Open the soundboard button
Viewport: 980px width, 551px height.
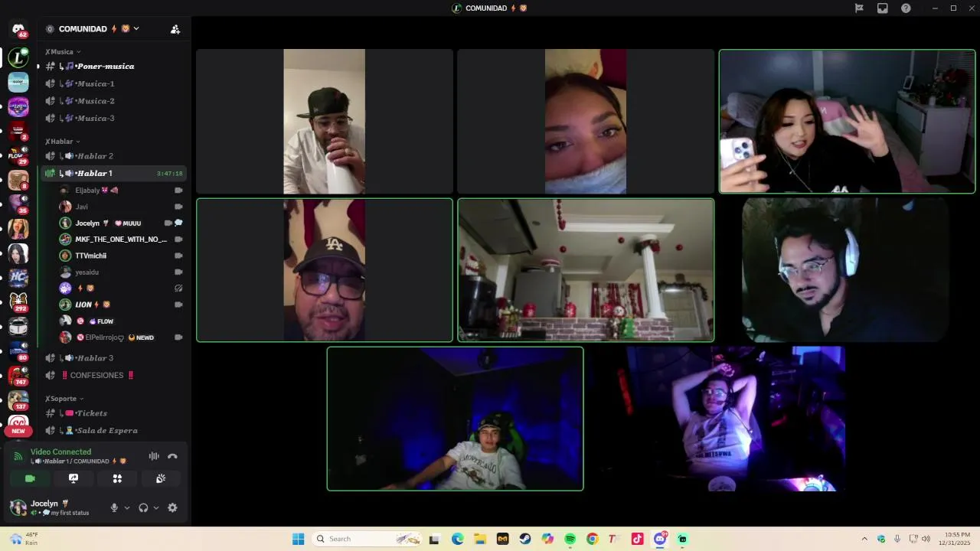click(x=161, y=478)
